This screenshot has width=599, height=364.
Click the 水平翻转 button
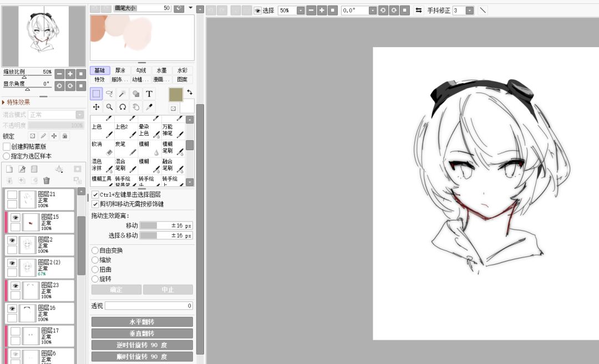click(142, 322)
